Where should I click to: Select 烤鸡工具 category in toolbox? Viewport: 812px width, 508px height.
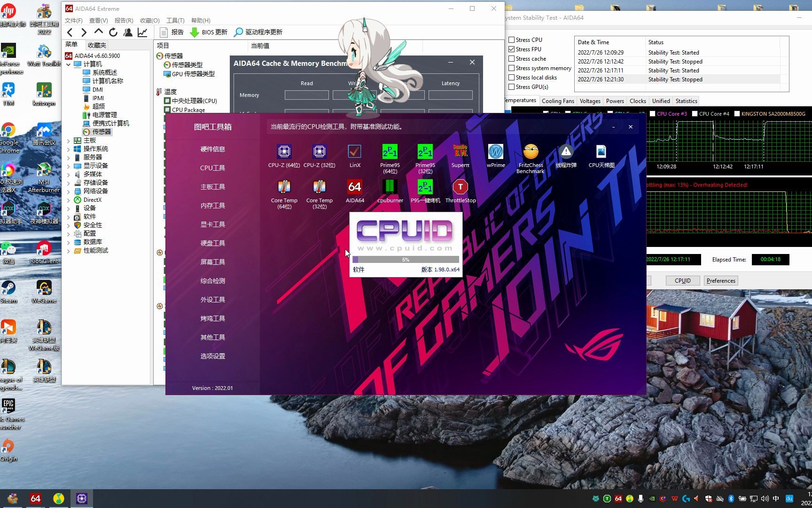point(213,318)
